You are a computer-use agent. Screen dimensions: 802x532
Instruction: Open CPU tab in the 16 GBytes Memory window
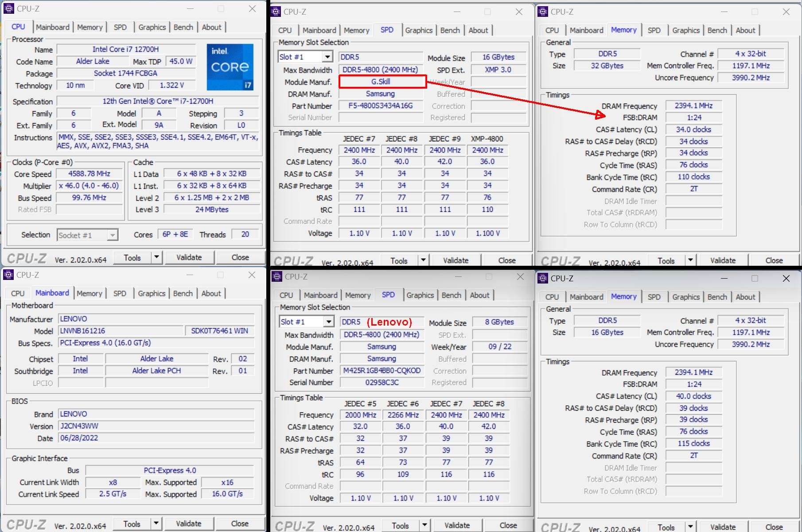(x=552, y=297)
